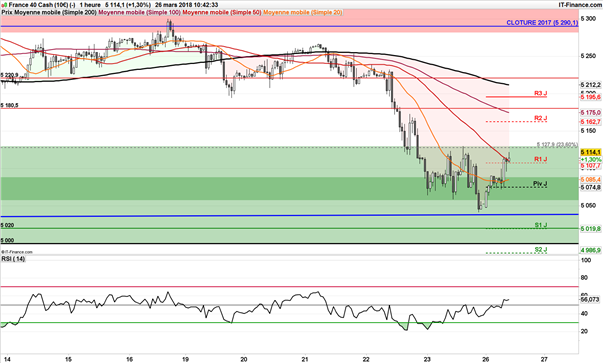Click the '1 heure' timeframe label
This screenshot has height=363, width=603.
[x=90, y=5]
